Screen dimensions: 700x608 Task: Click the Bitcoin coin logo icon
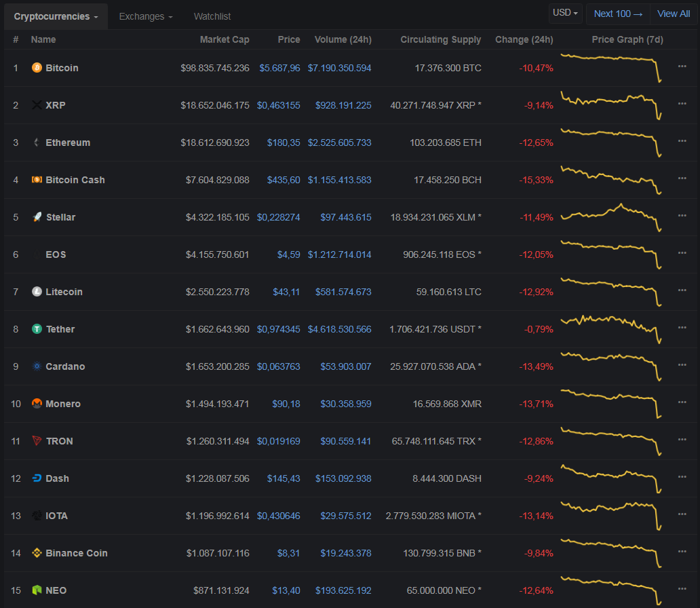[37, 67]
